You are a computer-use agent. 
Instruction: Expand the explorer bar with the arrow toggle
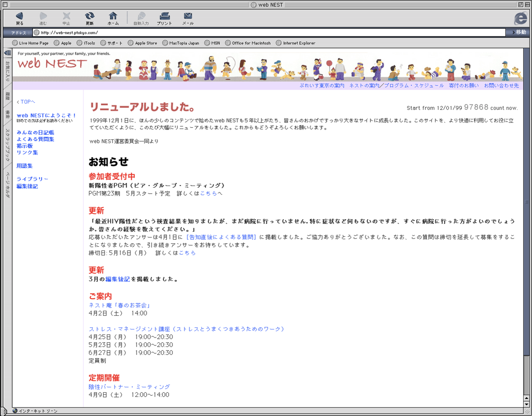(8, 53)
